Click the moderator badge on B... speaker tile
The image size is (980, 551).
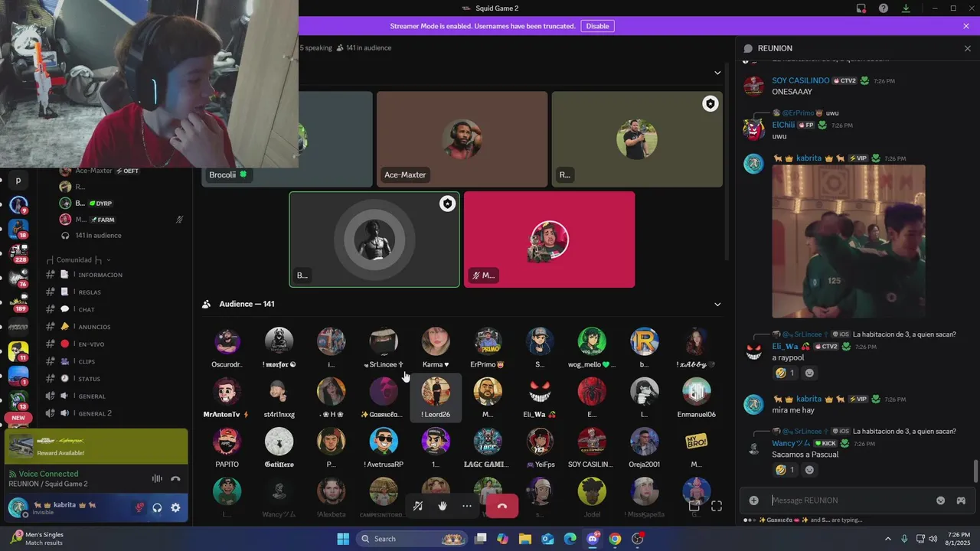coord(447,204)
